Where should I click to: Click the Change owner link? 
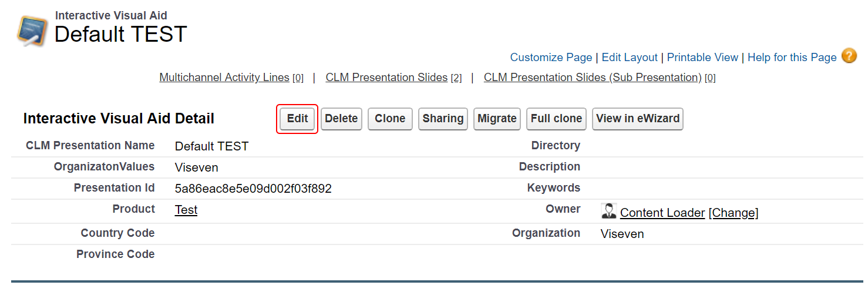(734, 213)
